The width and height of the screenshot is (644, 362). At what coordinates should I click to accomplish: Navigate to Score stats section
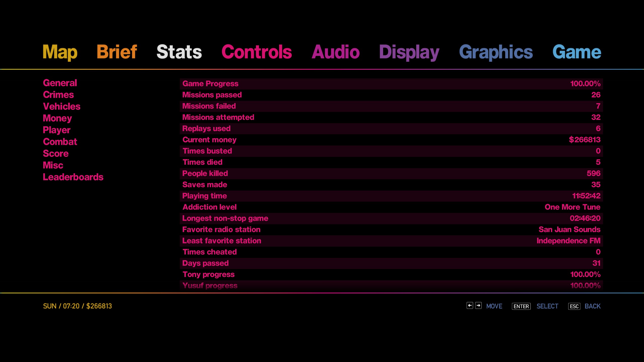pos(55,153)
